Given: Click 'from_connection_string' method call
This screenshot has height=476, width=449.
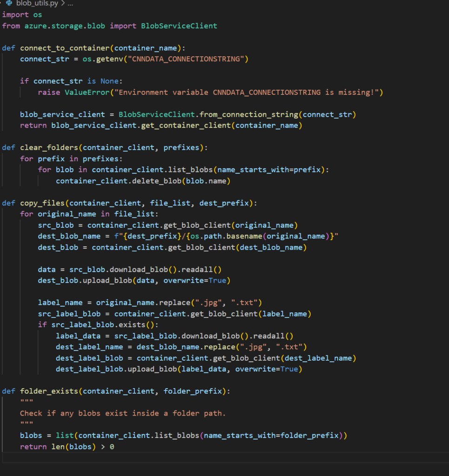Looking at the screenshot, I should click(x=249, y=114).
